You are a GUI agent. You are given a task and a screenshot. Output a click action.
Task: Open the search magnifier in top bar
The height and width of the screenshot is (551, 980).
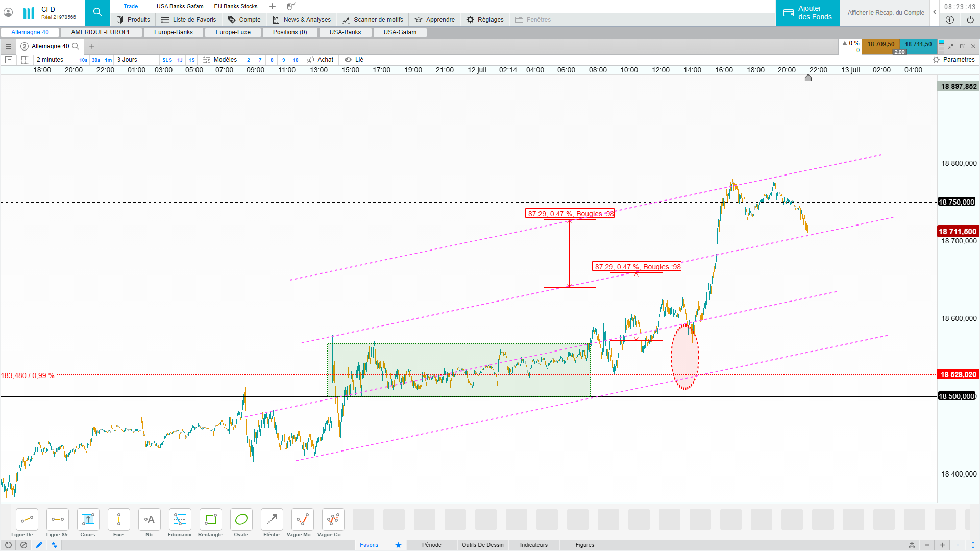(97, 12)
